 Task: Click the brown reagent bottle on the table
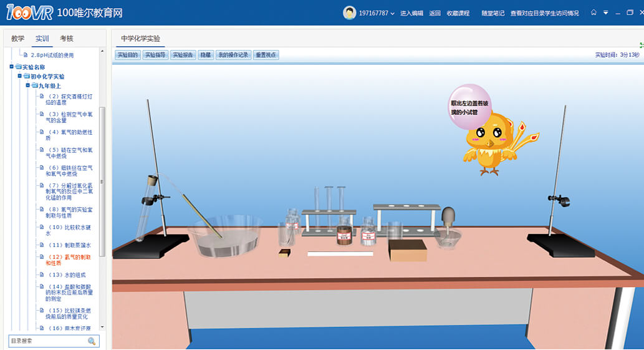(343, 235)
